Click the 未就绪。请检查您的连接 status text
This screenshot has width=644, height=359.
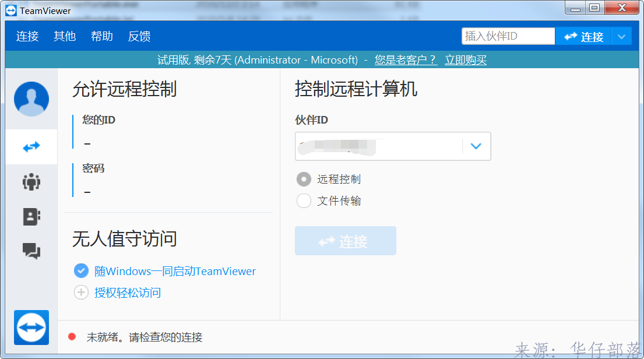coord(145,337)
